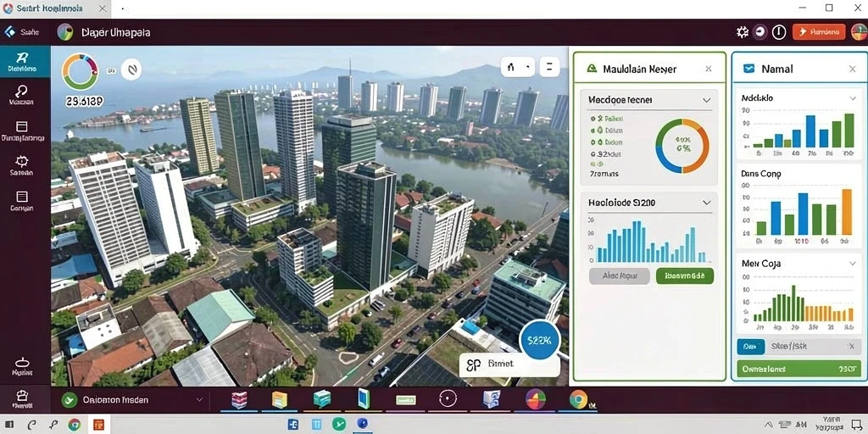This screenshot has height=434, width=868.
Task: Open the blue book icon in bottom toolbar
Action: (363, 399)
